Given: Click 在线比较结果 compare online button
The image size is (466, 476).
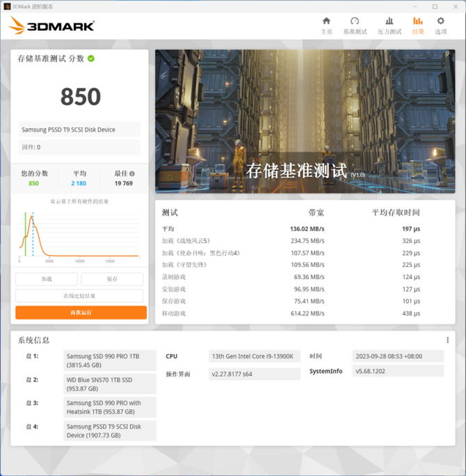Looking at the screenshot, I should coord(79,296).
